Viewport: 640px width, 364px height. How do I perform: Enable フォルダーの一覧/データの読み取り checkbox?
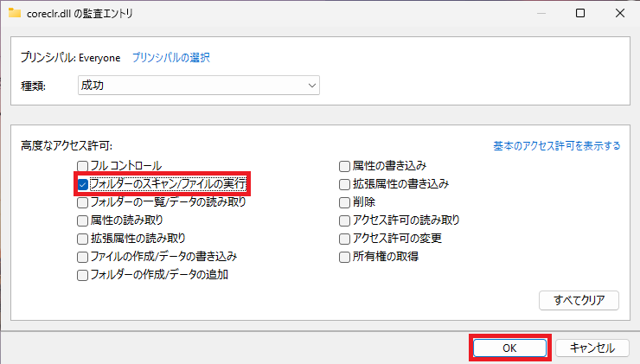pos(82,202)
